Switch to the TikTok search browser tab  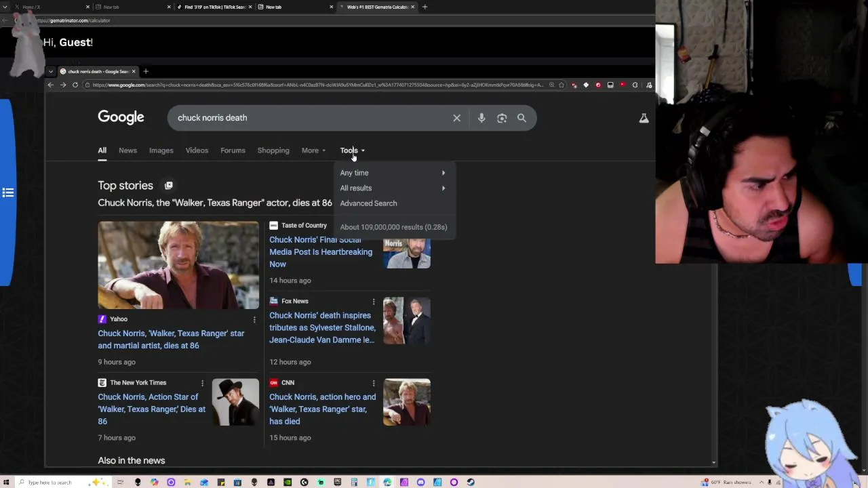[x=214, y=7]
